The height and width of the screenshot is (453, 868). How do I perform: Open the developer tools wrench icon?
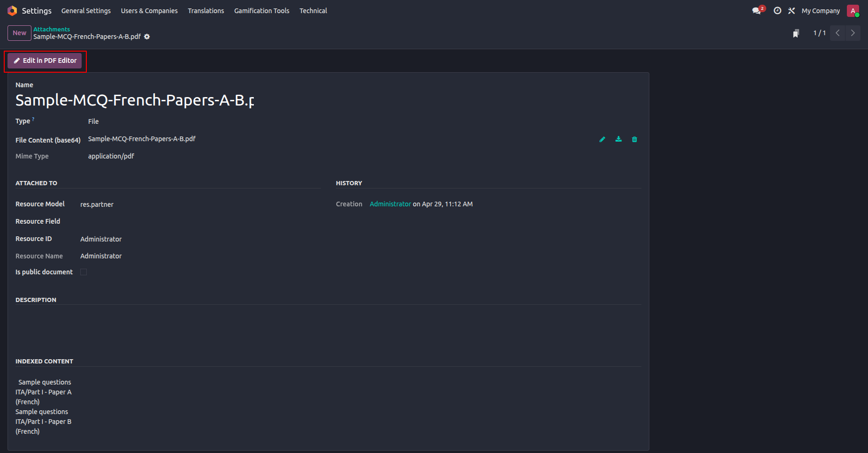(x=792, y=10)
